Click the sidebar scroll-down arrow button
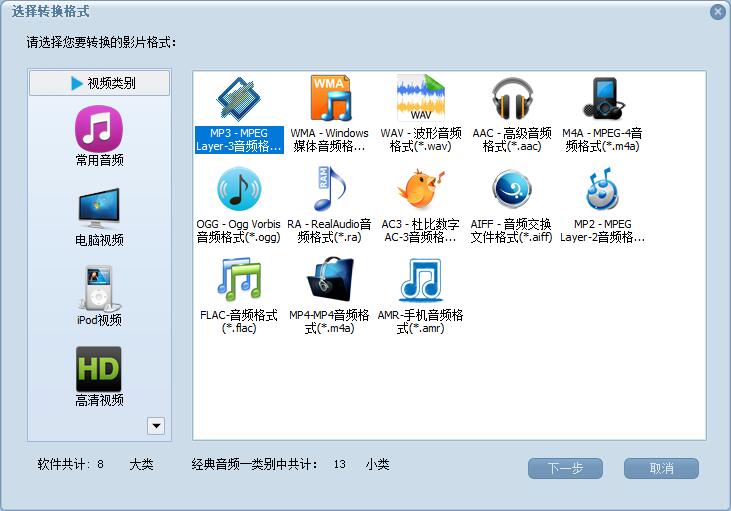731x511 pixels. (156, 426)
